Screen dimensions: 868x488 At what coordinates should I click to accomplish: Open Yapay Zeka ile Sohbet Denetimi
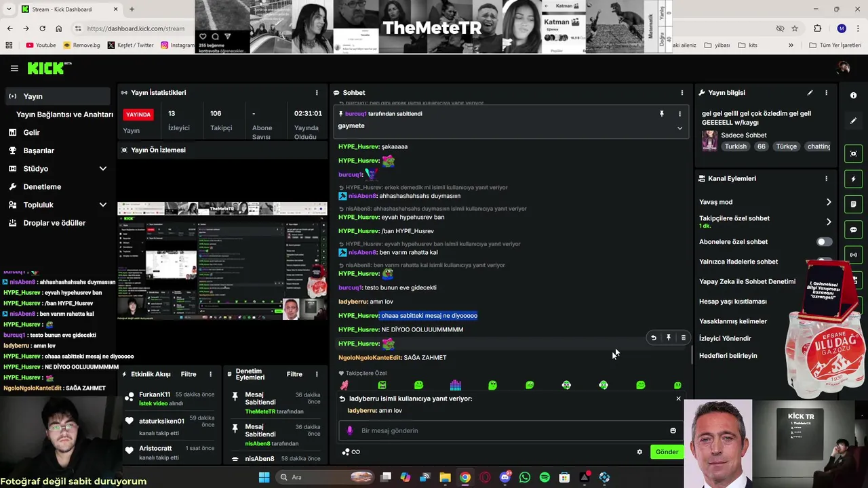(x=747, y=282)
